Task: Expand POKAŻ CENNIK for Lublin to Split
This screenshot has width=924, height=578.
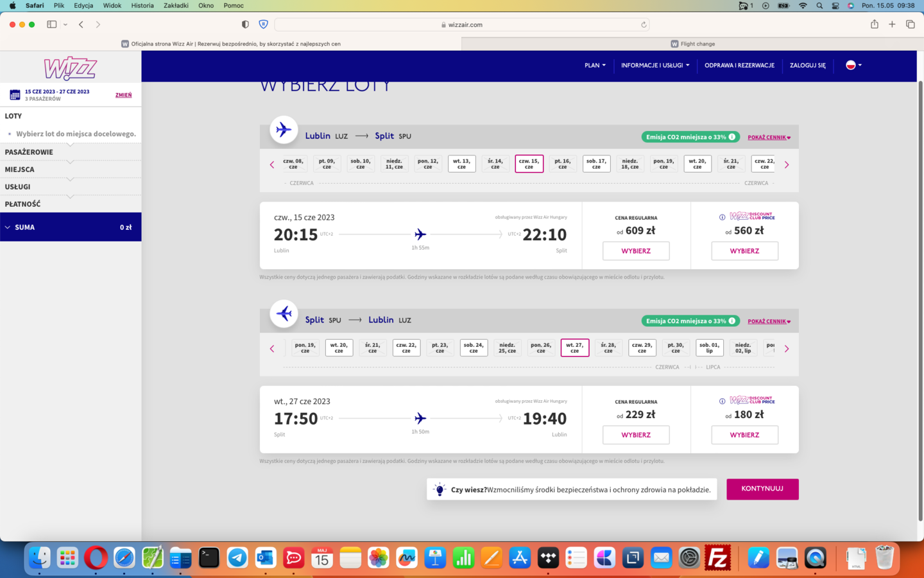Action: point(769,137)
